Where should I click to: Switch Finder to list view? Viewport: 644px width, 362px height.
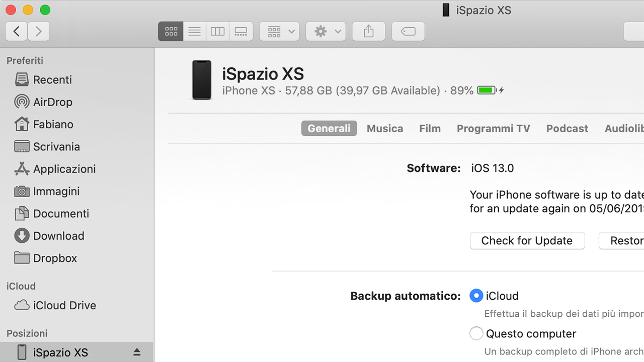click(x=195, y=32)
